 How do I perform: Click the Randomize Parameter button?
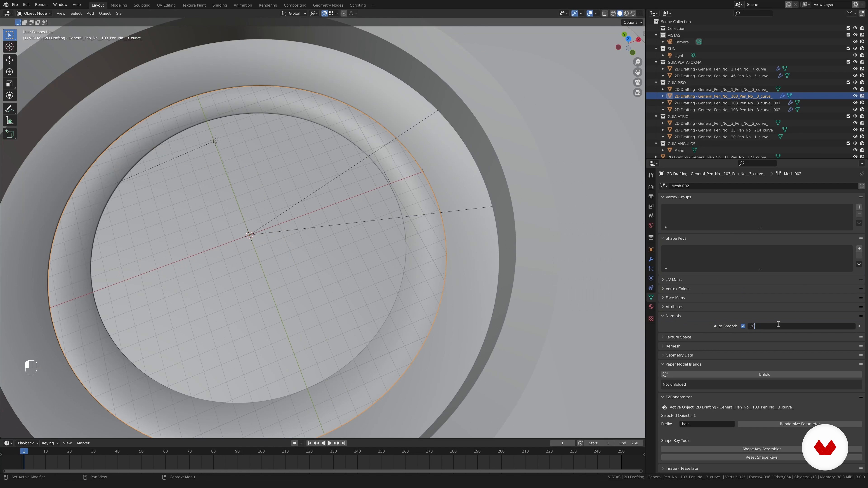point(800,424)
